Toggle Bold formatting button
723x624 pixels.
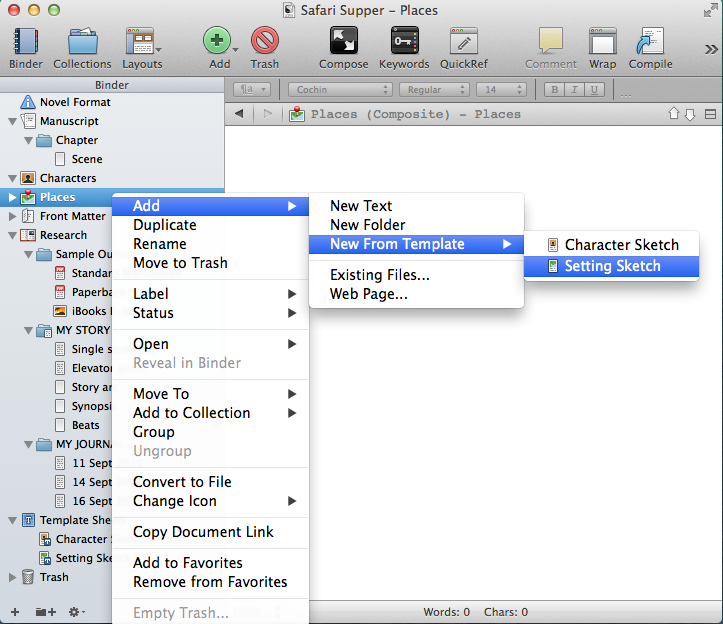tap(554, 89)
